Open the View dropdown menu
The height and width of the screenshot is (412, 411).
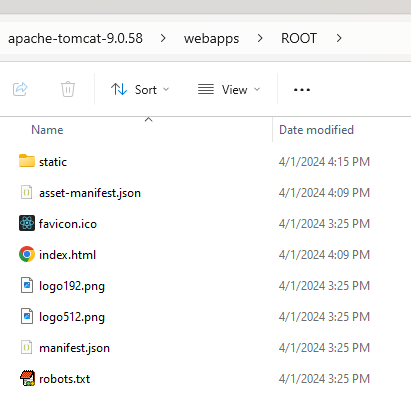229,90
